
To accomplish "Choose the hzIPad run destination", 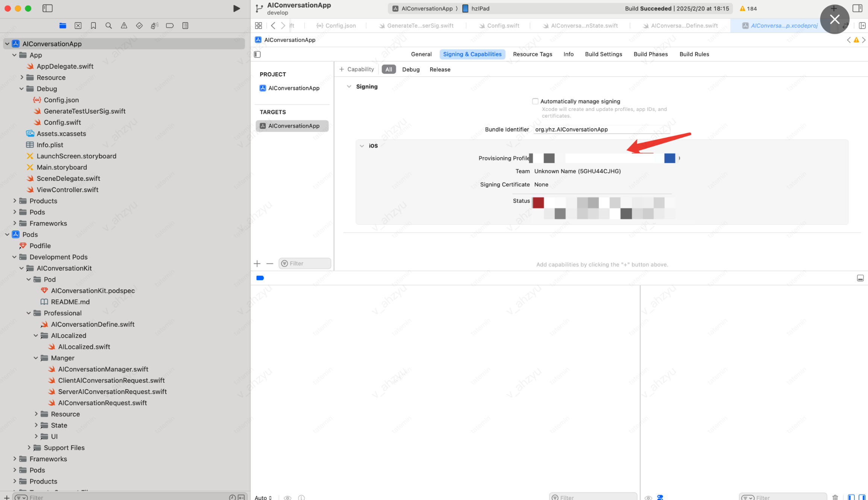I will click(476, 9).
